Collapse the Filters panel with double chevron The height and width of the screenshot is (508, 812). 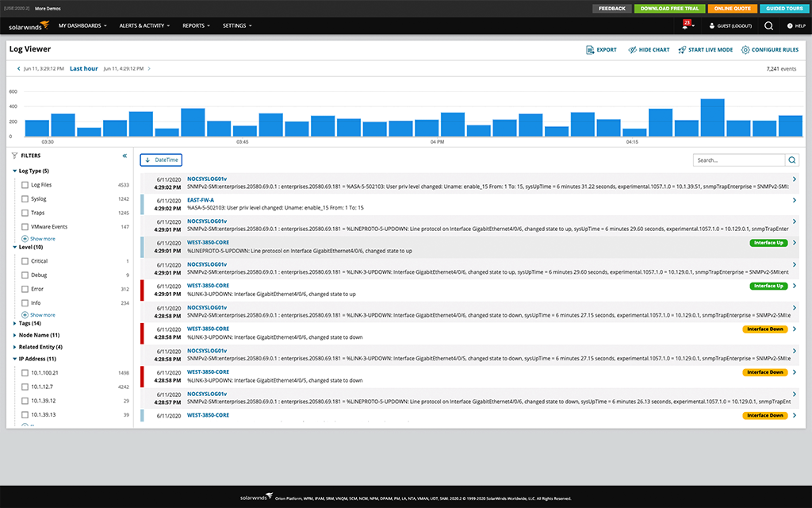point(124,156)
